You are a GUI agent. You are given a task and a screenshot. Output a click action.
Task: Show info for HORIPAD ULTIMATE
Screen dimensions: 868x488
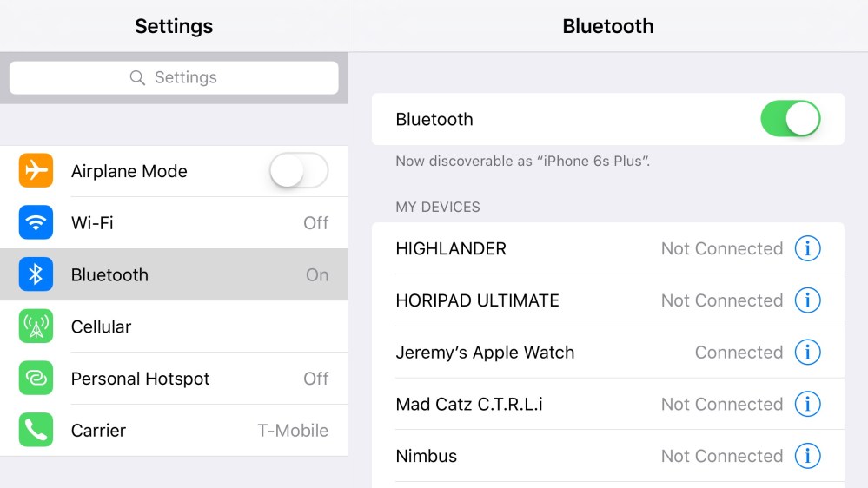807,300
